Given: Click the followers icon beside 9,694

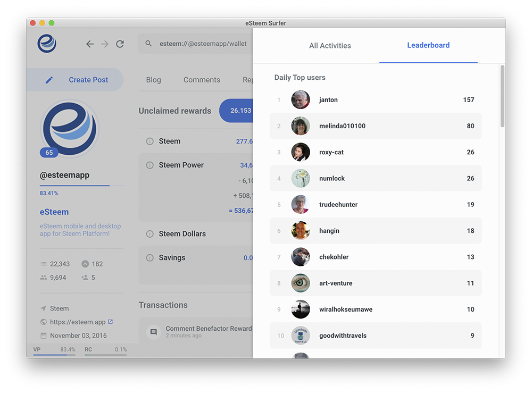Looking at the screenshot, I should (44, 278).
